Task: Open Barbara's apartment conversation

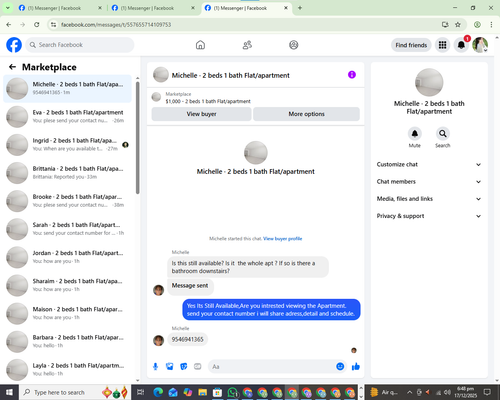Action: coord(67,341)
